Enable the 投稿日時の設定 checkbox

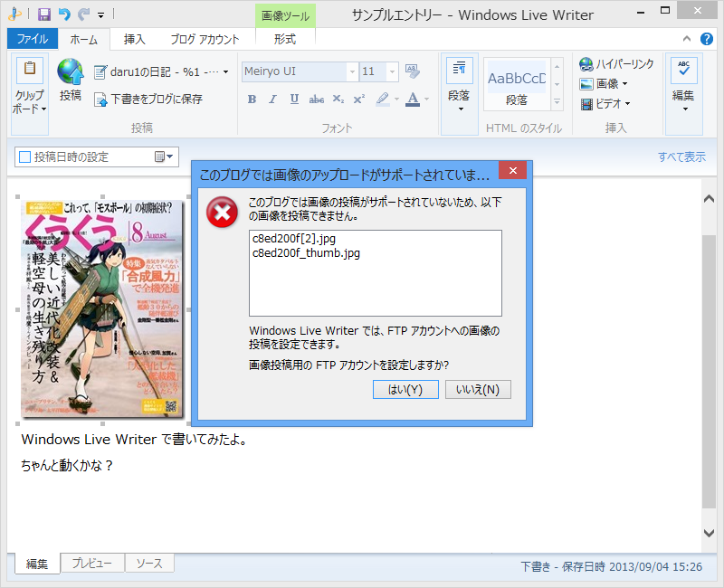click(x=25, y=156)
